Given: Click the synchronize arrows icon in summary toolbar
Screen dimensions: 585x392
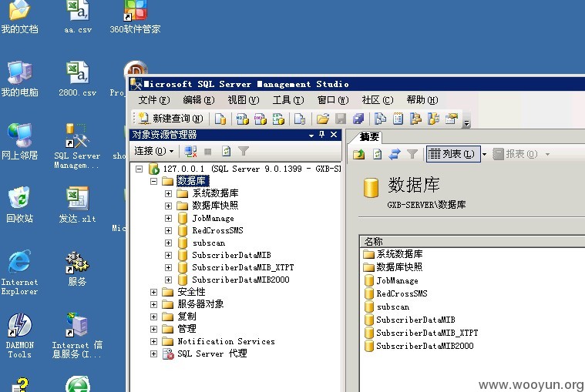Looking at the screenshot, I should coord(395,154).
